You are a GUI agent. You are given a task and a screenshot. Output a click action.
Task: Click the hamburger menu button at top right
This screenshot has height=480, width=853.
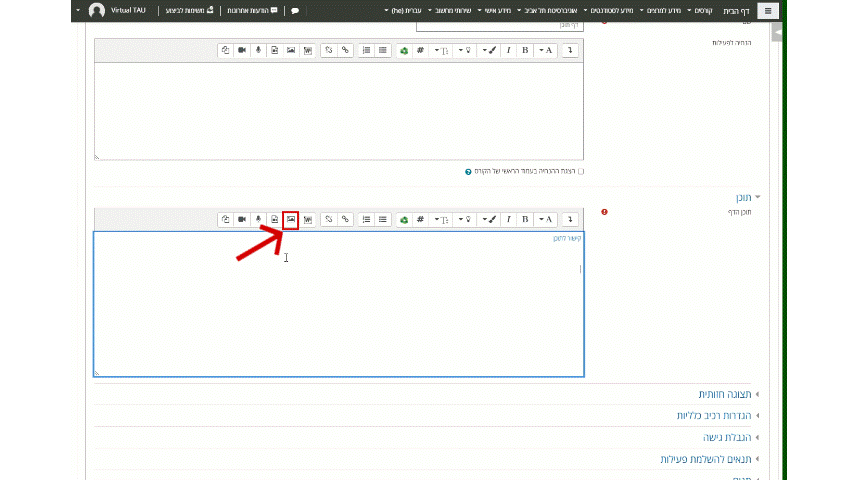tap(768, 10)
